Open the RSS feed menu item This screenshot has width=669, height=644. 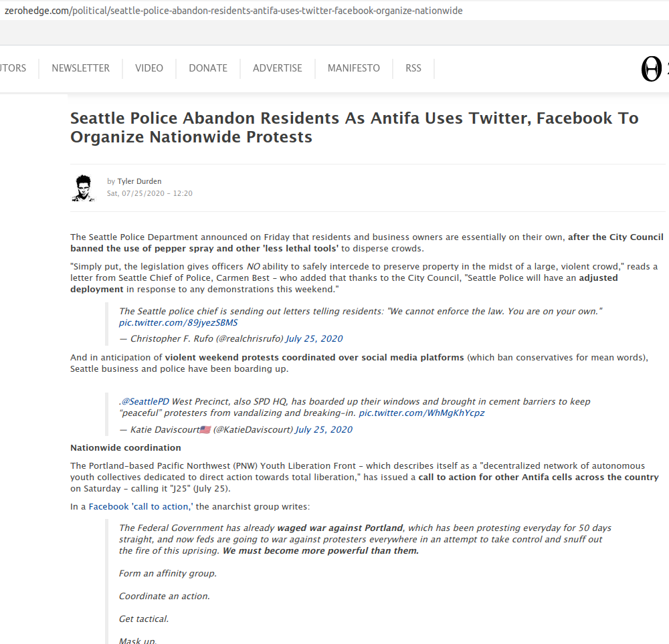(413, 68)
